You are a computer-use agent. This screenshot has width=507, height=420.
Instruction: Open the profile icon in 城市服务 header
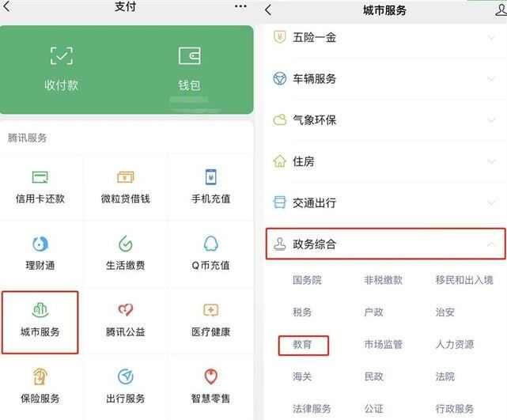point(501,9)
